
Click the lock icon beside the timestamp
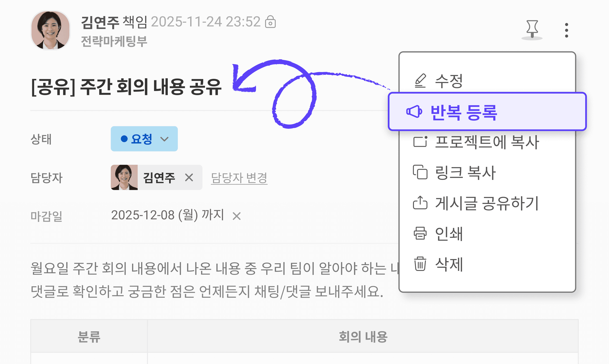(270, 22)
